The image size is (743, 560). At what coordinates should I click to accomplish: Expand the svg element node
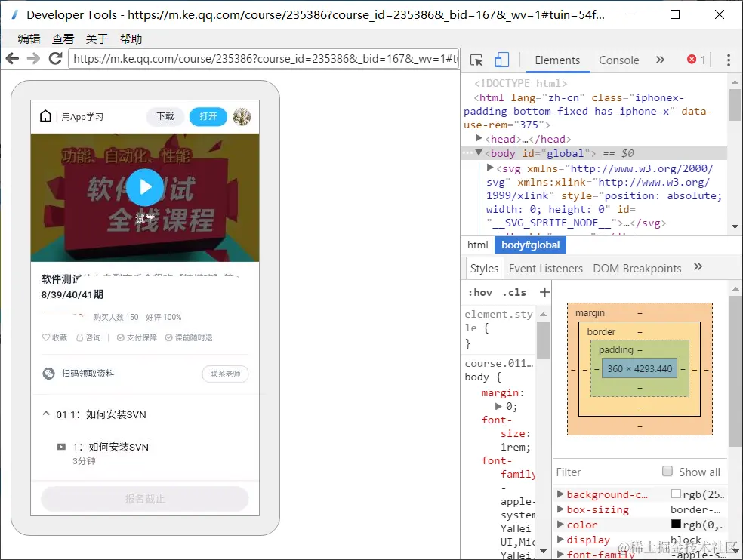[490, 168]
